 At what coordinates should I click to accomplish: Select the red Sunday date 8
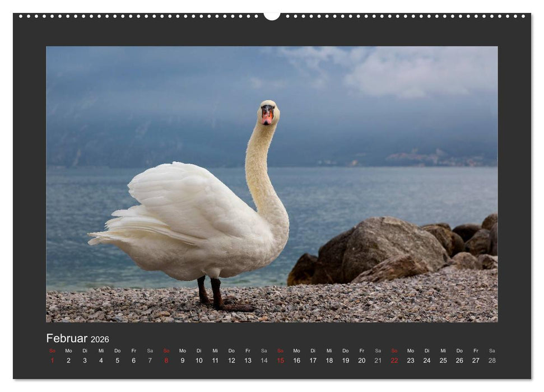165,361
